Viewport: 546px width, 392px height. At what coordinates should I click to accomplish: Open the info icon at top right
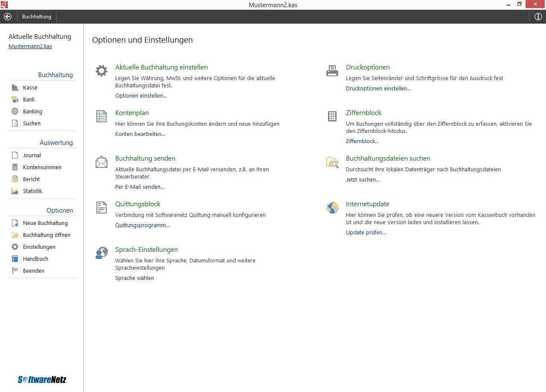click(538, 17)
